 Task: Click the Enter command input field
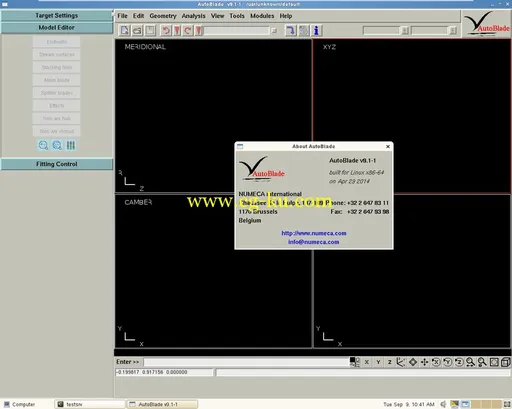[x=246, y=362]
